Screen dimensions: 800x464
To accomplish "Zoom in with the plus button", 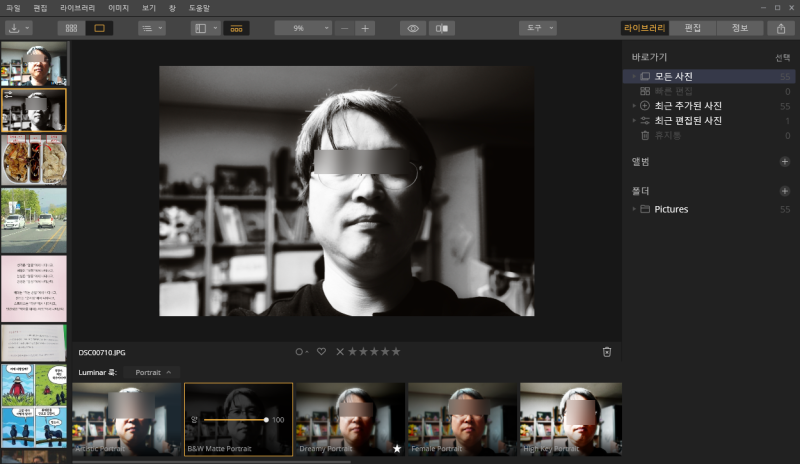I will click(x=365, y=29).
